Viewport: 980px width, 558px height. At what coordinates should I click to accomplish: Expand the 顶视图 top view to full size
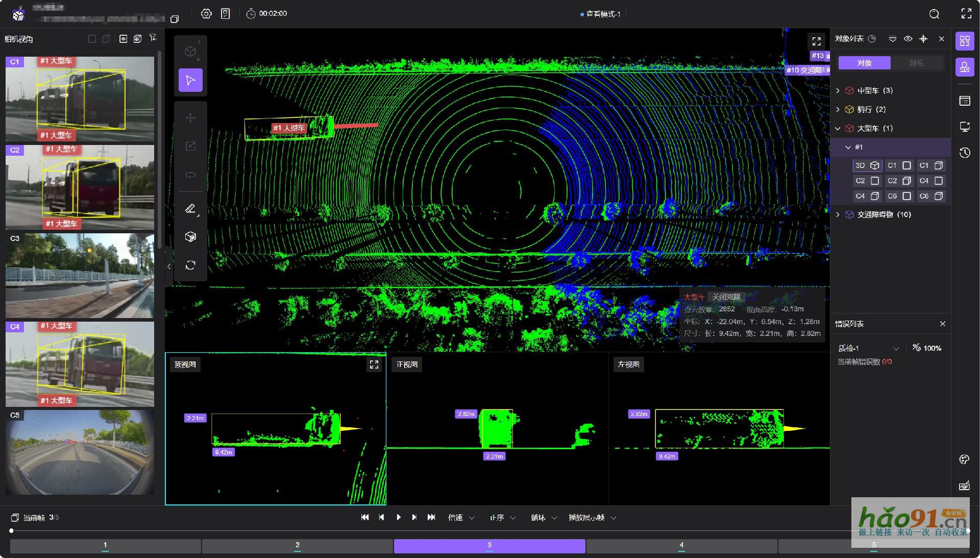(x=374, y=365)
